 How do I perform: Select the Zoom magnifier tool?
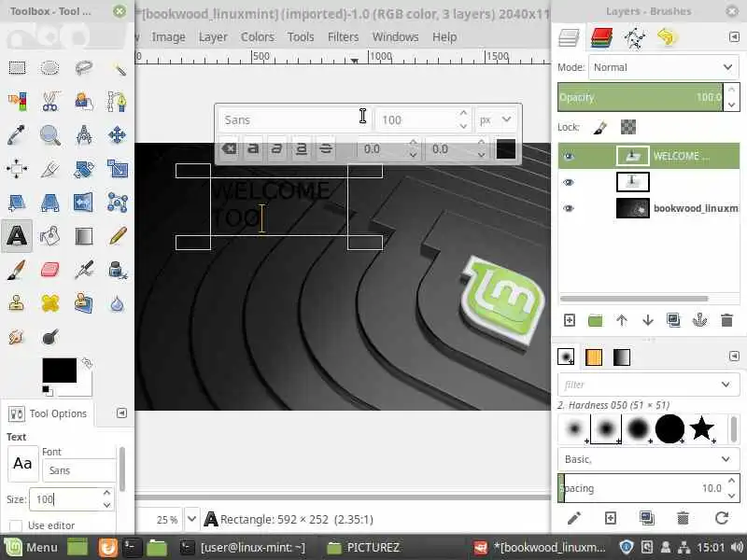click(50, 134)
